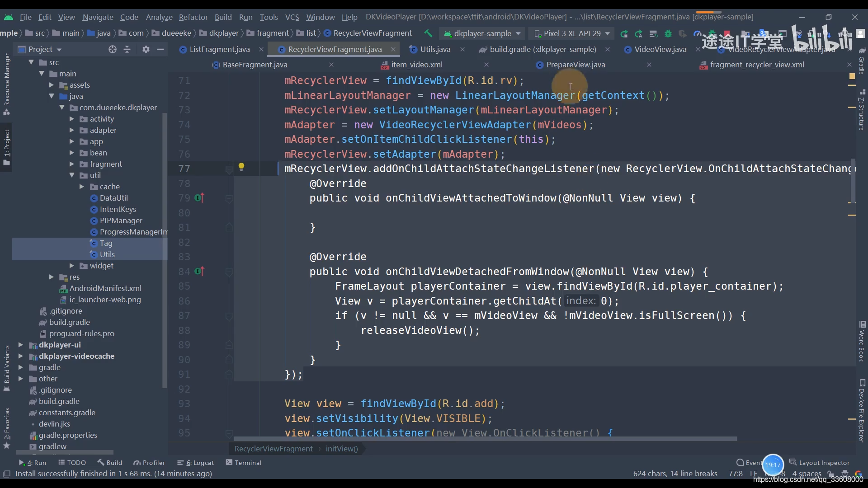Screen dimensions: 868x488
Task: Open the Device File Explorer side panel
Action: point(862,410)
